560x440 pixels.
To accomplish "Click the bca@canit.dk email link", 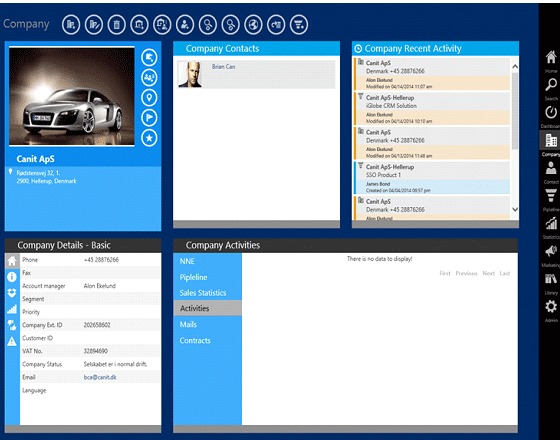I will [100, 377].
